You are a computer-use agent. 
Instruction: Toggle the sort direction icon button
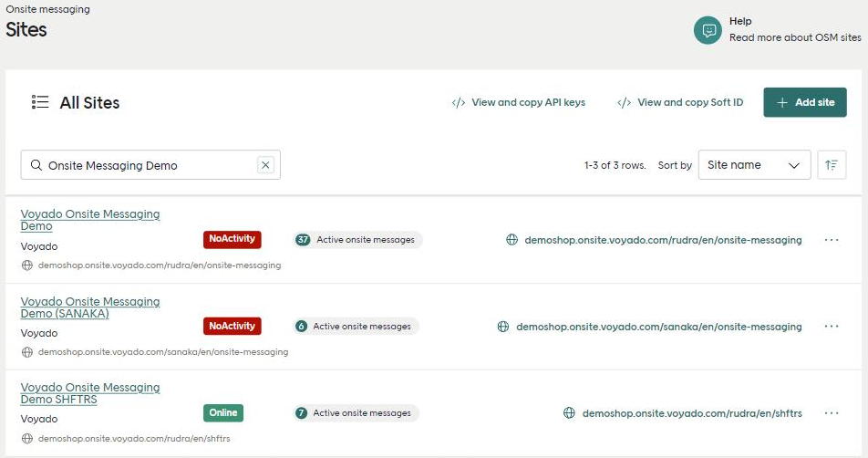click(x=832, y=165)
